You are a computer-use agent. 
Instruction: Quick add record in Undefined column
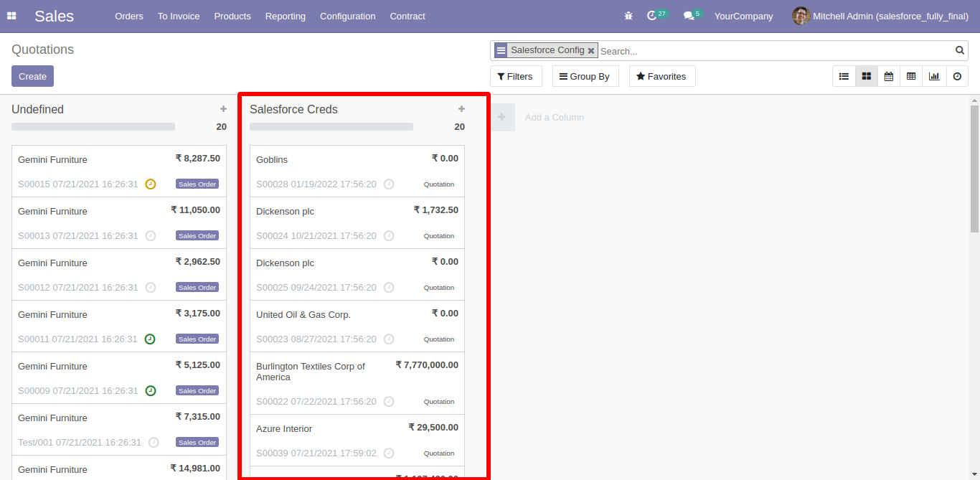pyautogui.click(x=223, y=109)
